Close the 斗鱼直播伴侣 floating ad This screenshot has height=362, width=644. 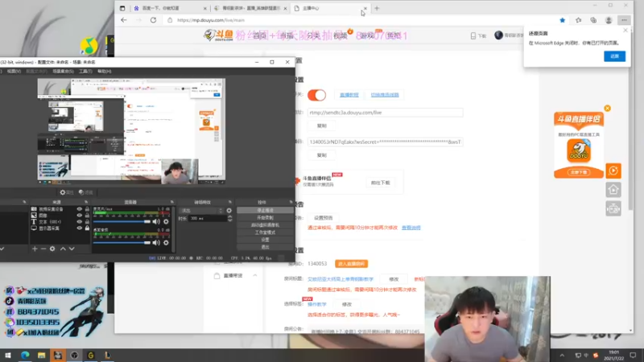click(x=608, y=109)
